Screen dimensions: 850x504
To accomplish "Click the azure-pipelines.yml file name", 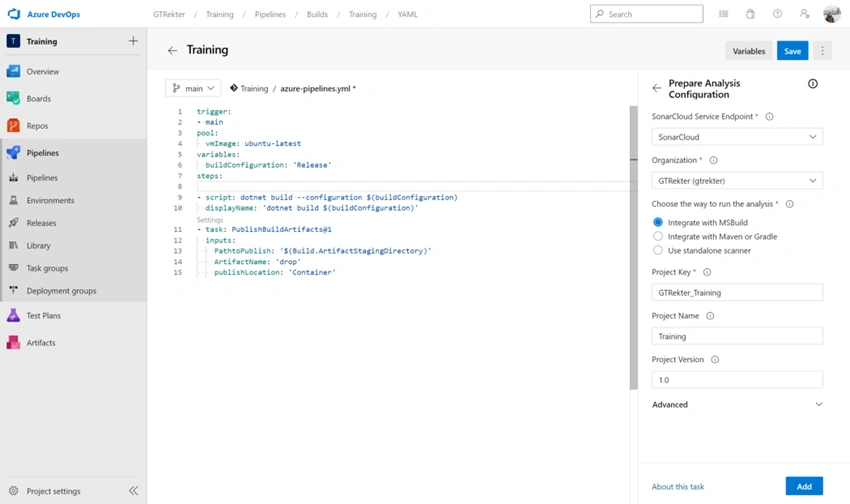I will (x=315, y=88).
